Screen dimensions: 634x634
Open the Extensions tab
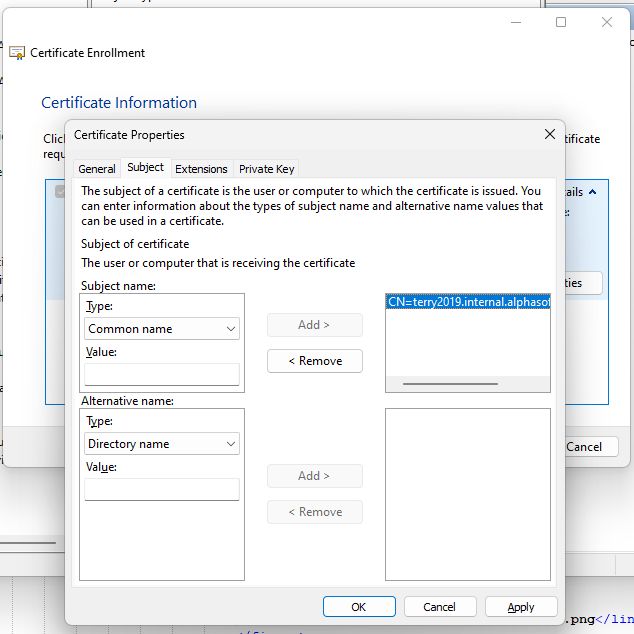coord(201,169)
